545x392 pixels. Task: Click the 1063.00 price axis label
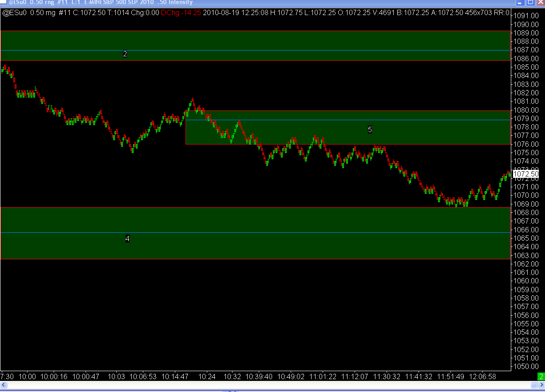pyautogui.click(x=525, y=255)
